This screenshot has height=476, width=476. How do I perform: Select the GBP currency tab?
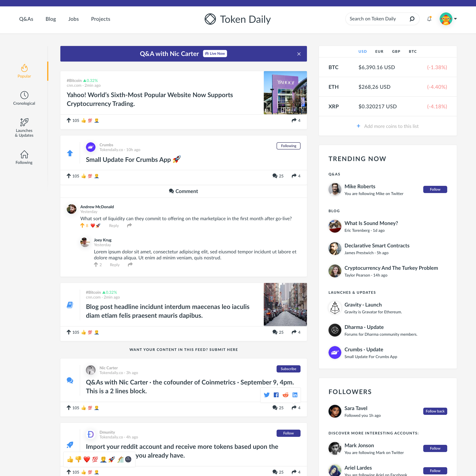(x=396, y=52)
